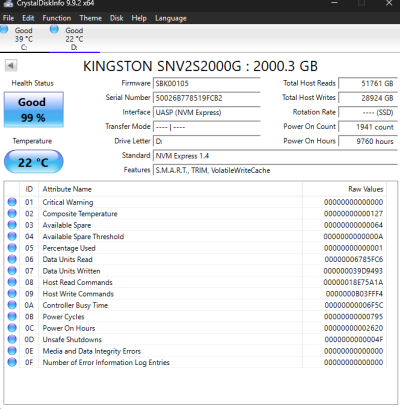The image size is (400, 409).
Task: Click the Firmware field SBK00105
Action: pos(207,83)
